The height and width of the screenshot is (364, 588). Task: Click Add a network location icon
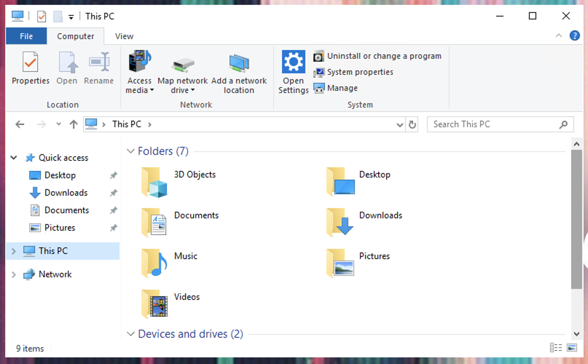[239, 63]
